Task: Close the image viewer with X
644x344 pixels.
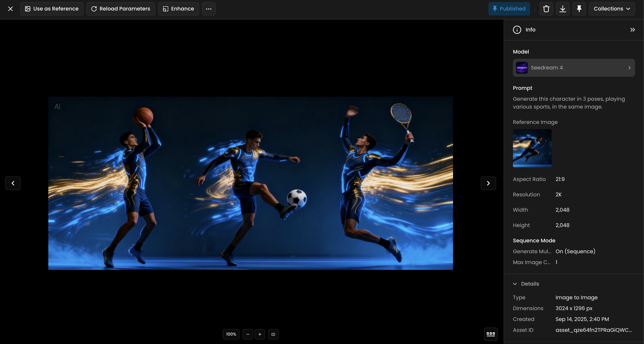Action: (x=10, y=9)
